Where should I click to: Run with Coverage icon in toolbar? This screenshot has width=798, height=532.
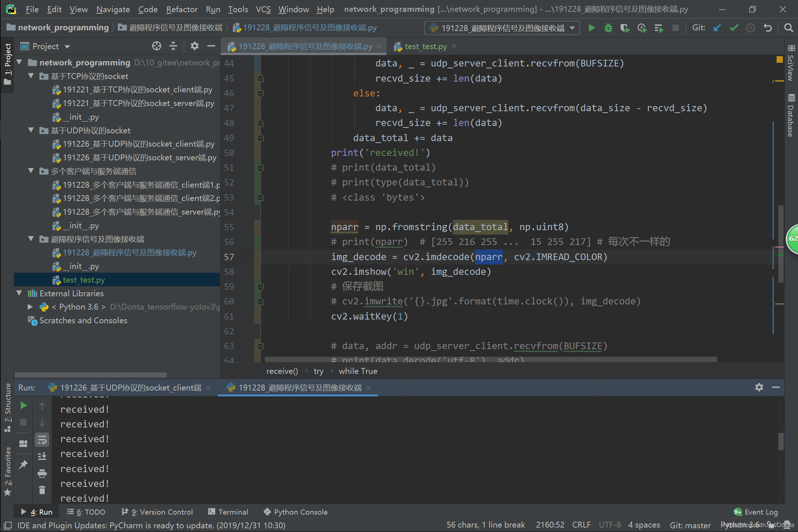(625, 28)
